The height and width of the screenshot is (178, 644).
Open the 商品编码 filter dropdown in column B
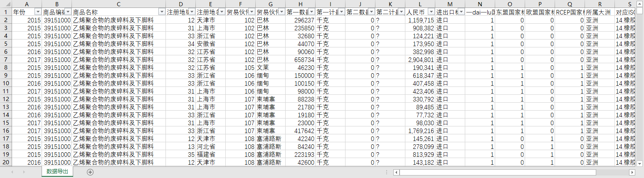click(x=68, y=12)
